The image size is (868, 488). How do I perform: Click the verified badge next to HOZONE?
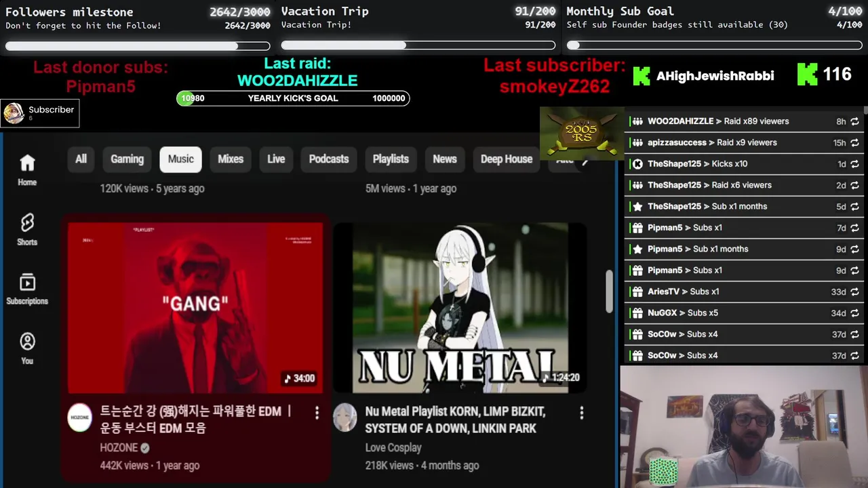144,448
